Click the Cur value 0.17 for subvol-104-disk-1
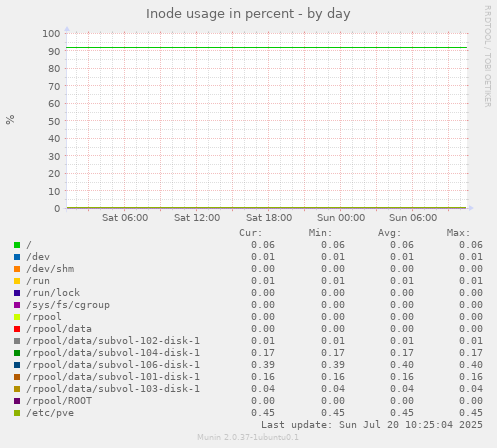Screen dimensions: 497x448 pos(263,353)
